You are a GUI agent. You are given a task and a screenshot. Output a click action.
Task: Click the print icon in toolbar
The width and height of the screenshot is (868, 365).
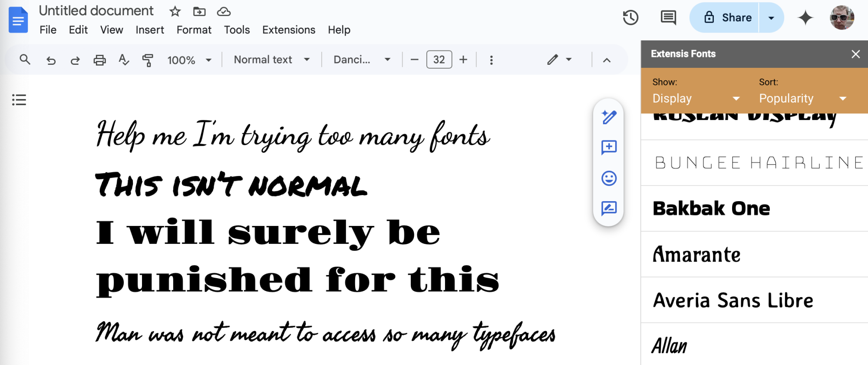pos(99,60)
